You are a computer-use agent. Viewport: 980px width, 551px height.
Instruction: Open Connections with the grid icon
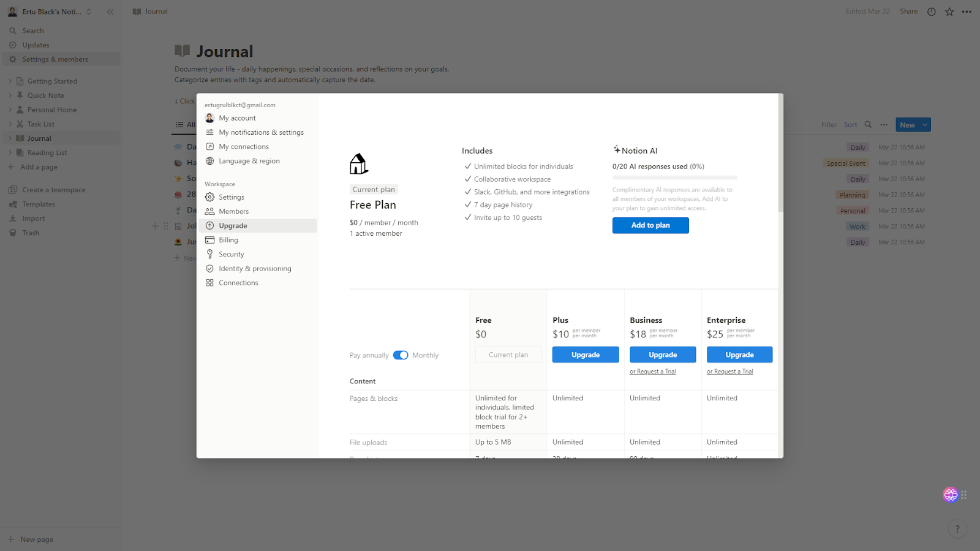pos(258,283)
